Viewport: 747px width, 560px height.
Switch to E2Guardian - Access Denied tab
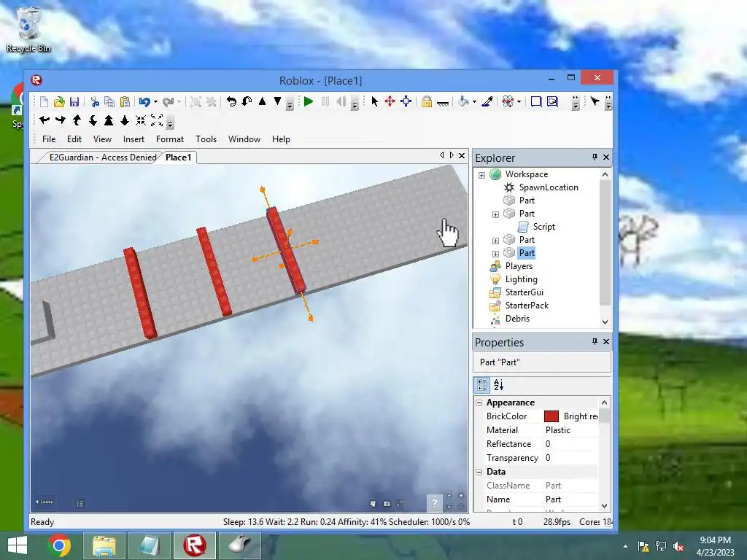coord(103,157)
